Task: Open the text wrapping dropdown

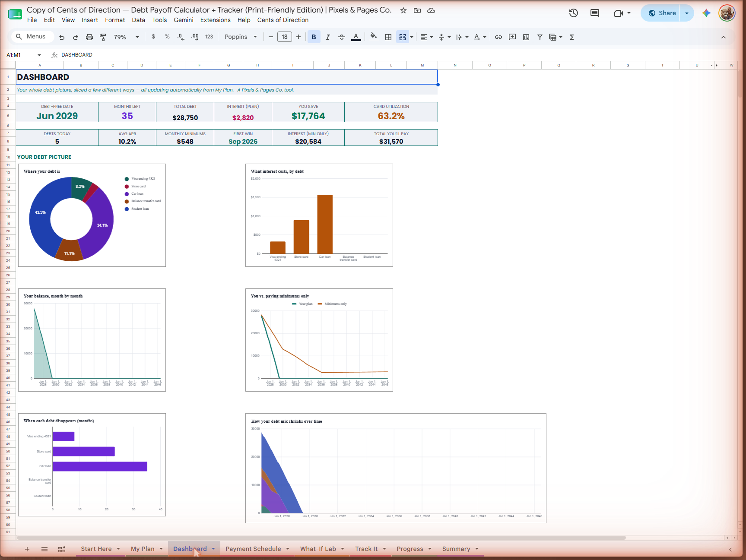Action: point(462,37)
